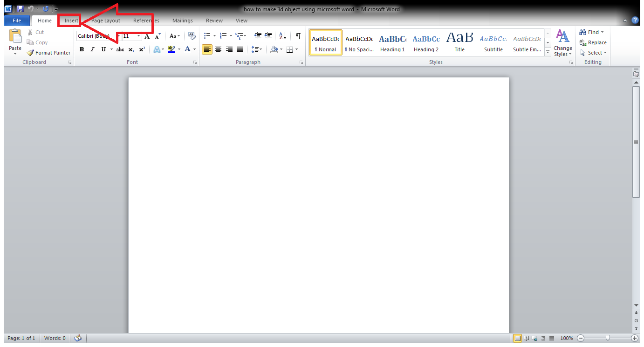Screen dimensions: 644x347
Task: Apply the Heading 1 style
Action: (x=392, y=42)
